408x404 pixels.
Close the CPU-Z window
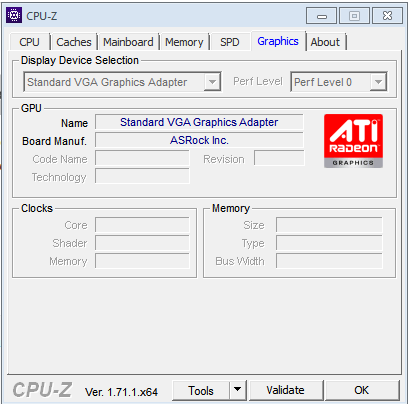387,16
